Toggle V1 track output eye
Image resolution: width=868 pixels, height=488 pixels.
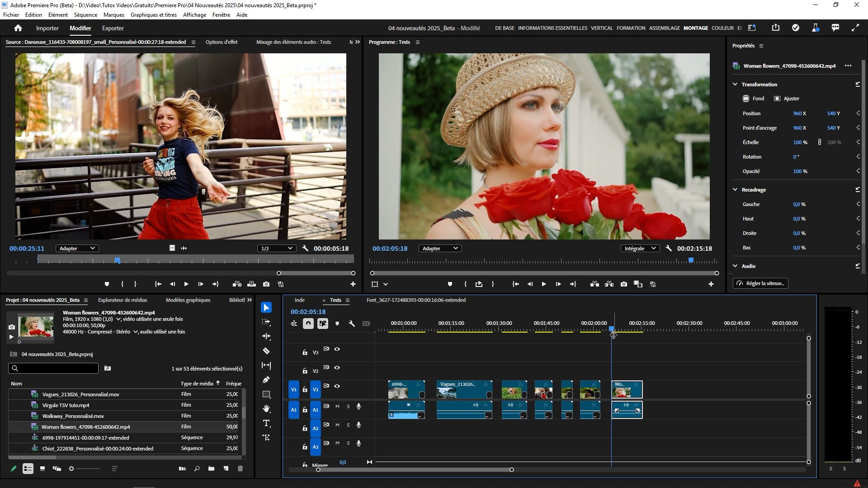click(337, 386)
